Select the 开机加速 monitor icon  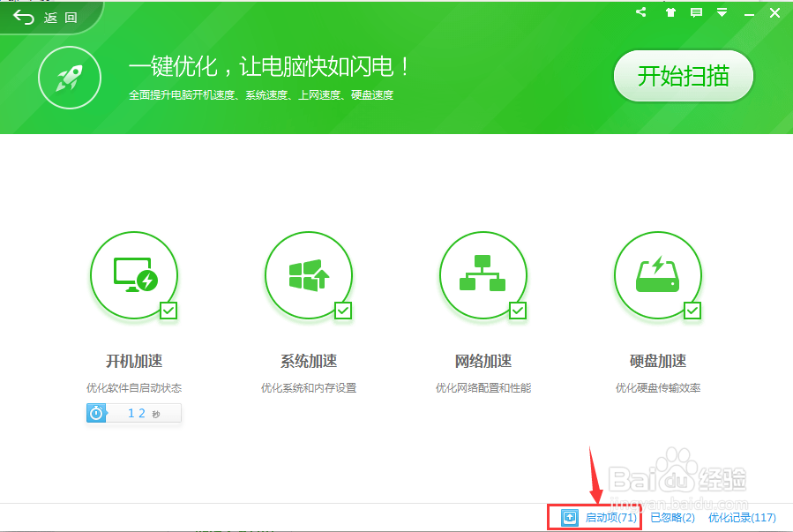coord(134,274)
